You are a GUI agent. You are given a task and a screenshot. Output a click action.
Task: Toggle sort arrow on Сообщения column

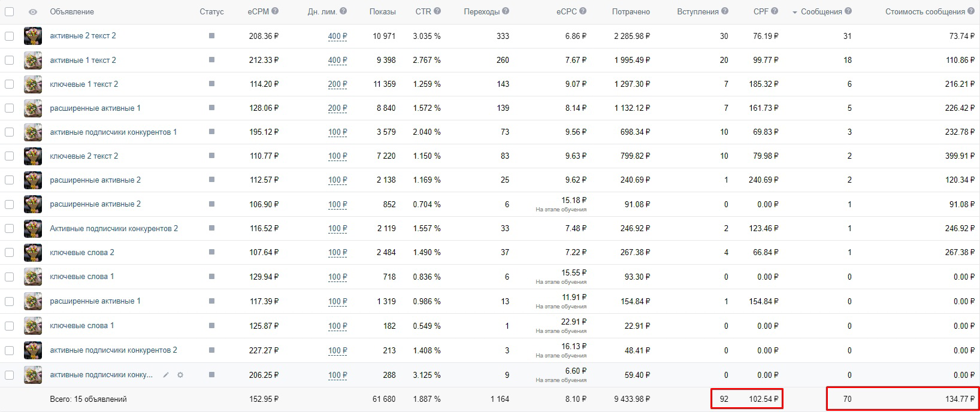pyautogui.click(x=795, y=12)
